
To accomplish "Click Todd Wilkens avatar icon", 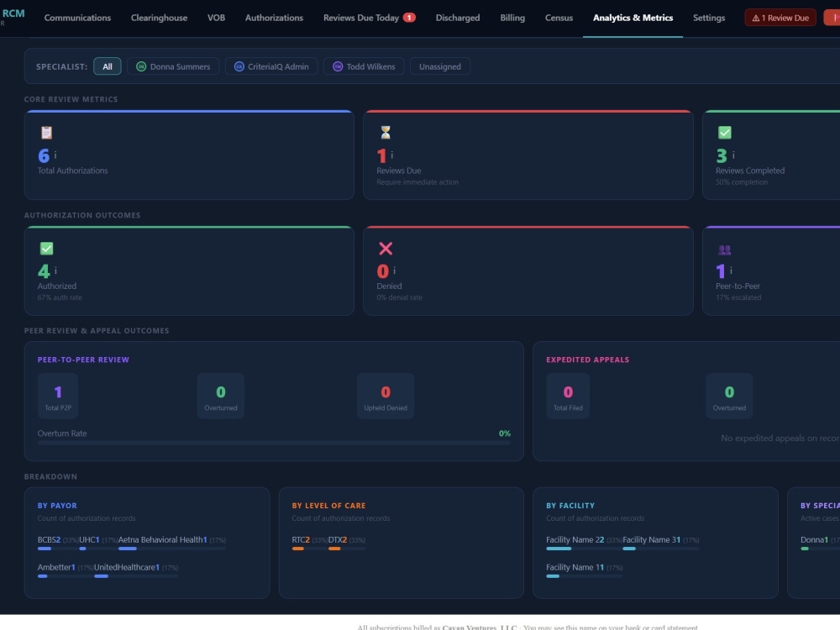I will [338, 66].
